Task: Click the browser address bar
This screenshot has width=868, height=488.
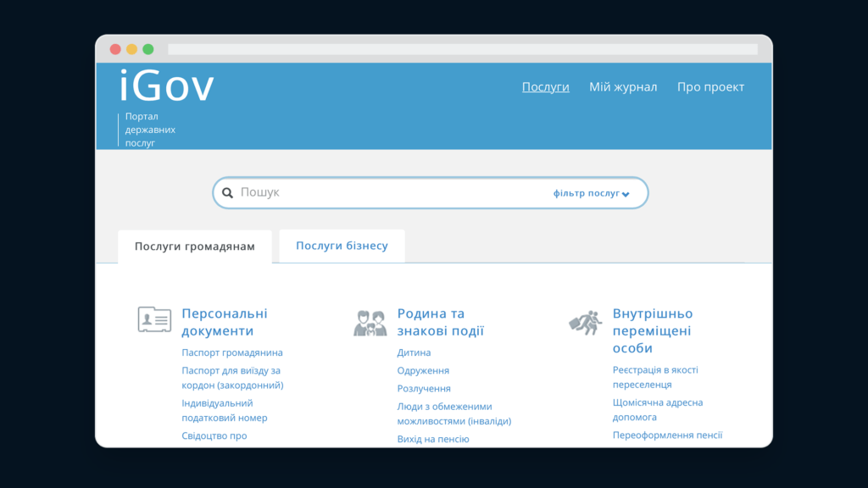Action: tap(463, 49)
